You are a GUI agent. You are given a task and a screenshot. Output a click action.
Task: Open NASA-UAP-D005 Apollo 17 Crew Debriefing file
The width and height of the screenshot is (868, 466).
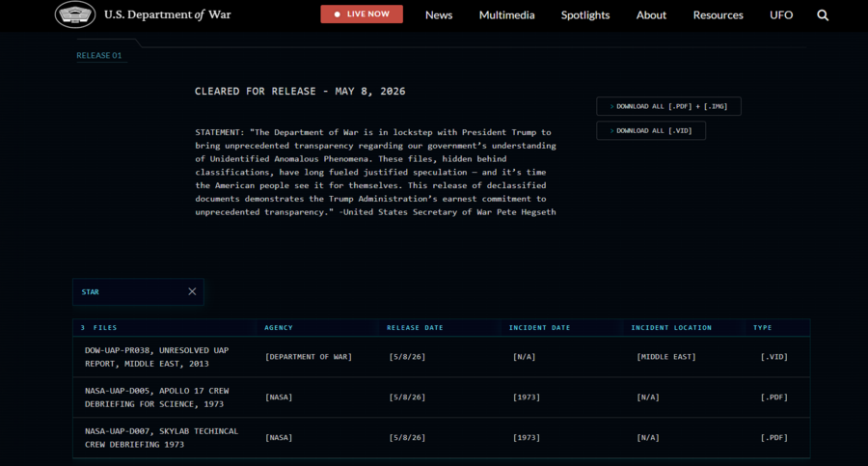[x=156, y=397]
